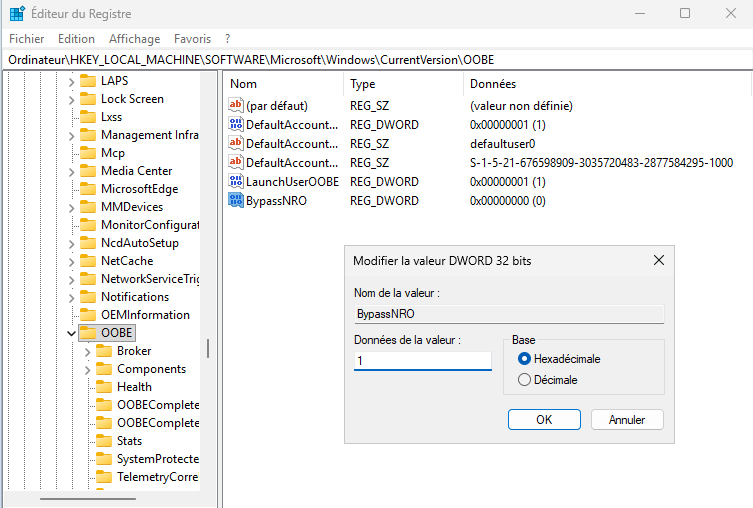Collapse the OOBE registry key

[71, 333]
